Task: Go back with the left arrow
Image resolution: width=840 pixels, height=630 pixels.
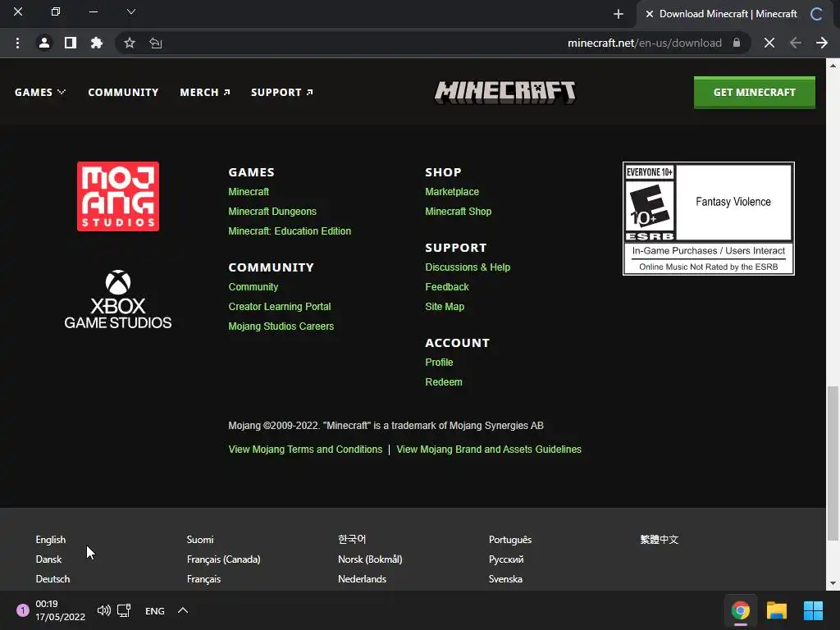Action: click(x=796, y=43)
